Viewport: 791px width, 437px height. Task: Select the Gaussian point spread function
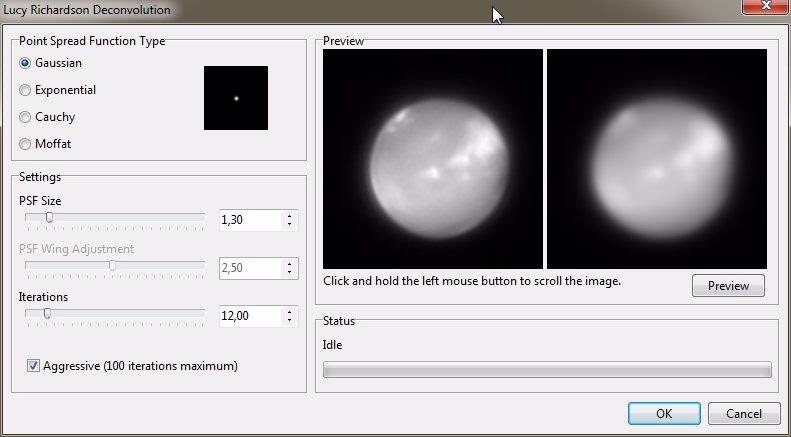point(26,63)
